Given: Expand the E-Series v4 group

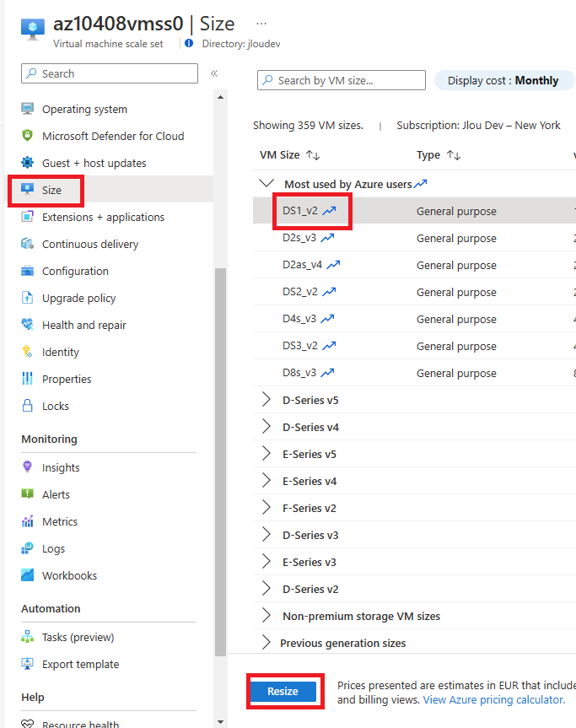Looking at the screenshot, I should pos(266,480).
